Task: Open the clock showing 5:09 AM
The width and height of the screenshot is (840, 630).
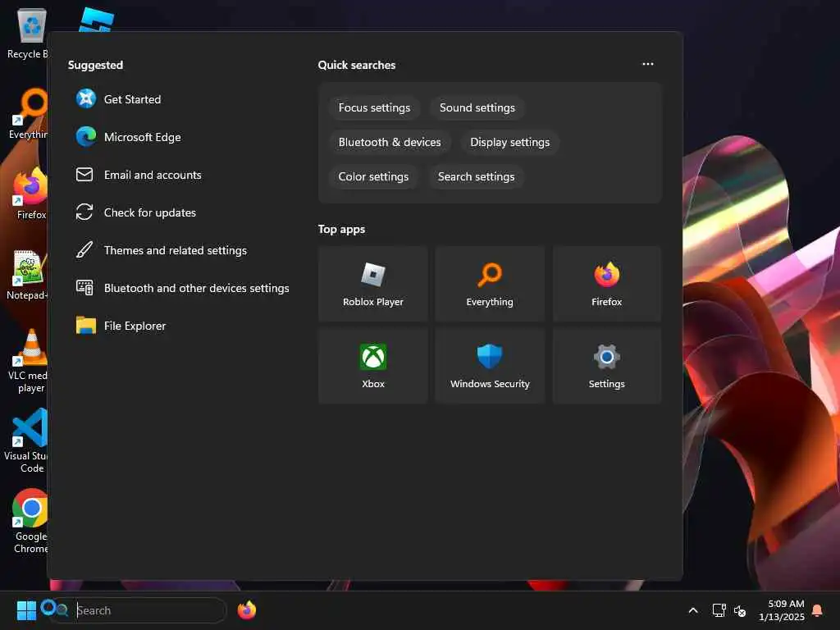Action: (782, 610)
